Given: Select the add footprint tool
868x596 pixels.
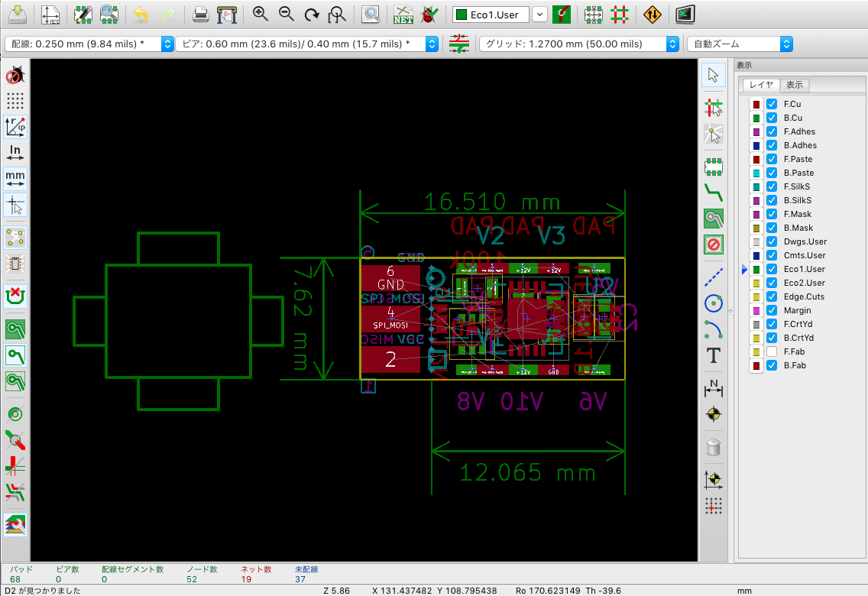Looking at the screenshot, I should 714,166.
